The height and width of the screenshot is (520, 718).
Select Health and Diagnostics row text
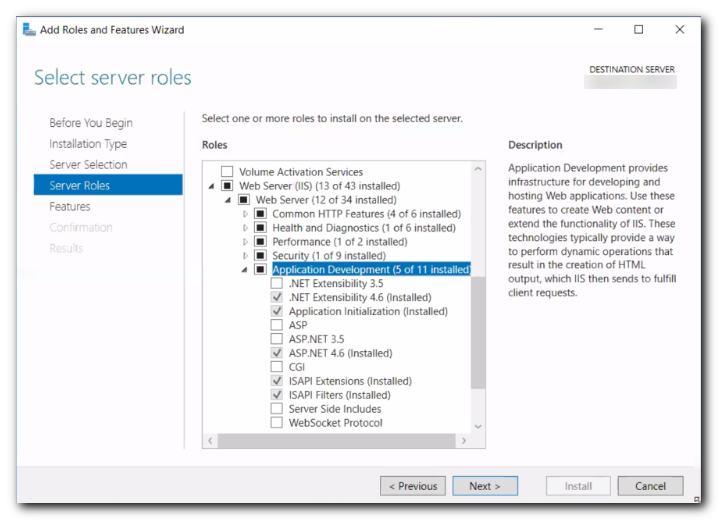point(364,228)
